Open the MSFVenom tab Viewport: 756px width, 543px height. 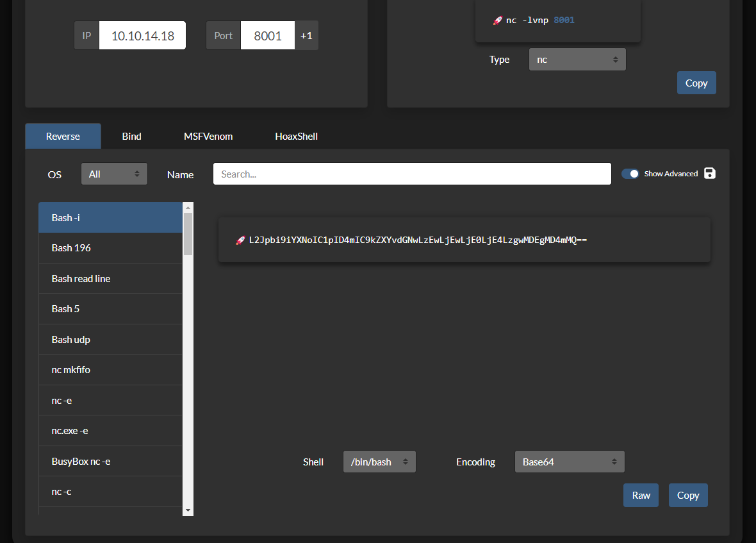(208, 137)
